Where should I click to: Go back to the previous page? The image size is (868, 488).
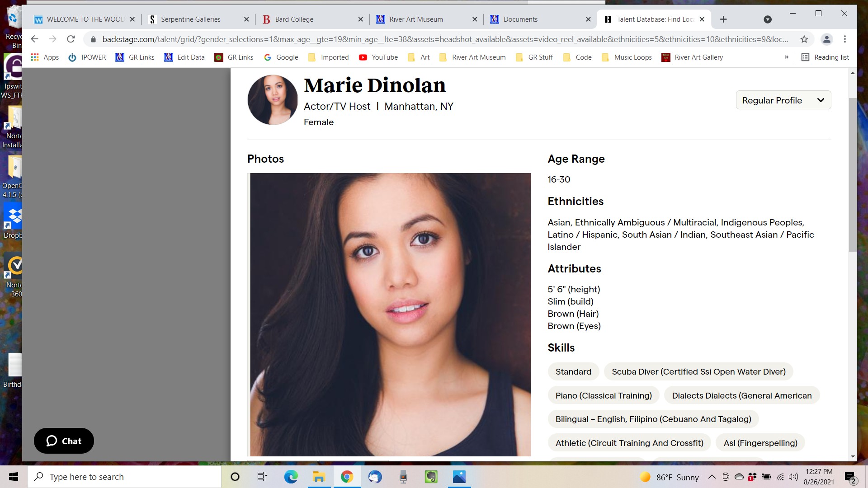35,39
